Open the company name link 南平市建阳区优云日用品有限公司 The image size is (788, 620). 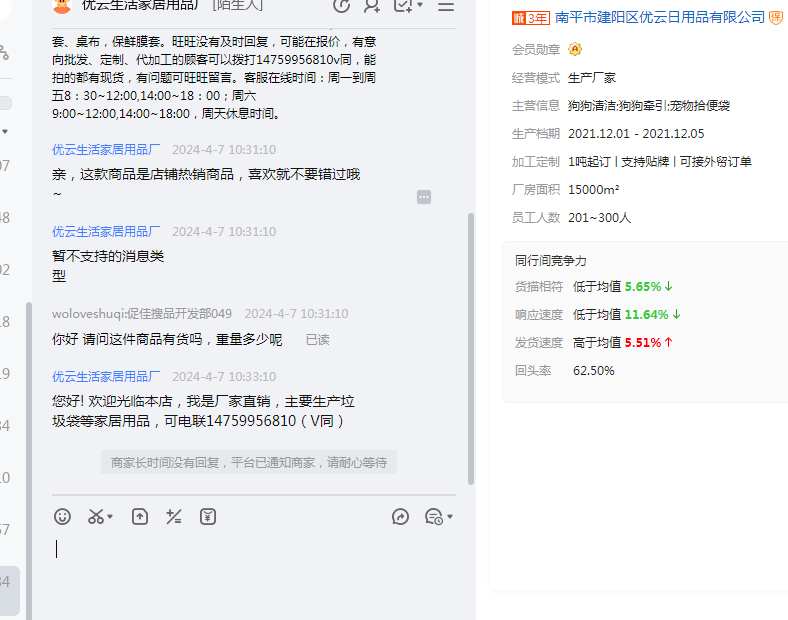pos(659,18)
